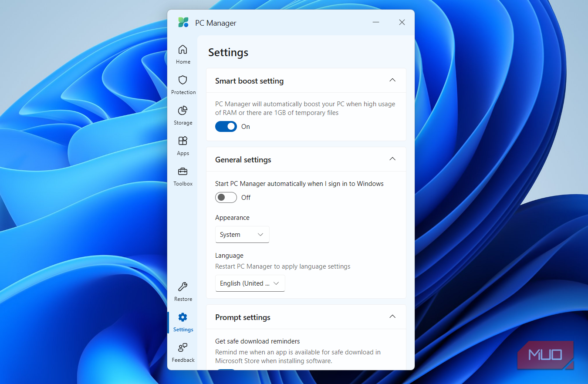The height and width of the screenshot is (384, 588).
Task: Open the Appearance System dropdown
Action: (x=242, y=235)
